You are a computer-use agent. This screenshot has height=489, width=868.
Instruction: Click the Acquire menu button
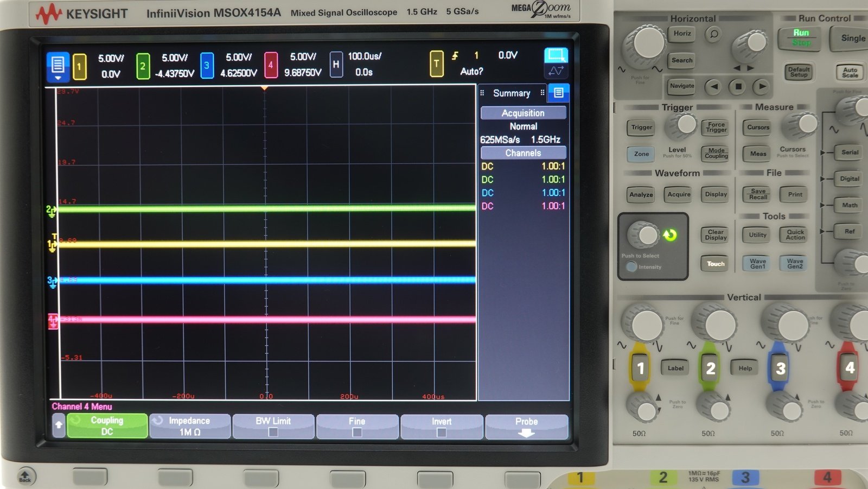(679, 194)
